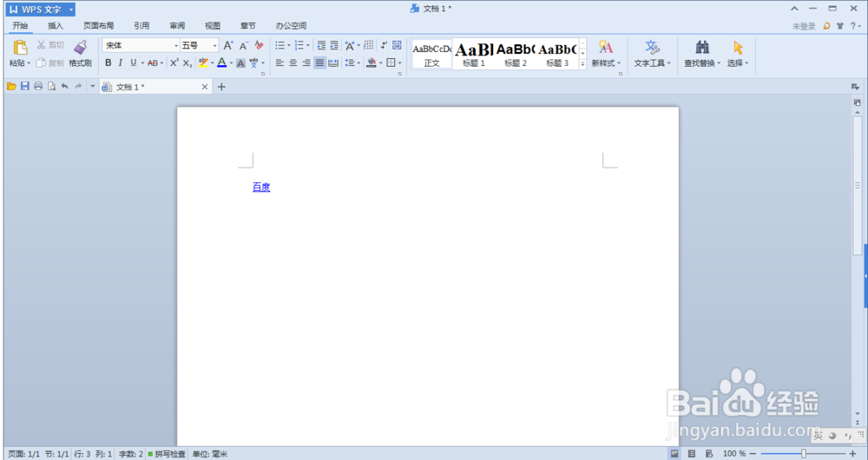Click the Text Tools (文字工具) icon
The height and width of the screenshot is (460, 868).
652,47
